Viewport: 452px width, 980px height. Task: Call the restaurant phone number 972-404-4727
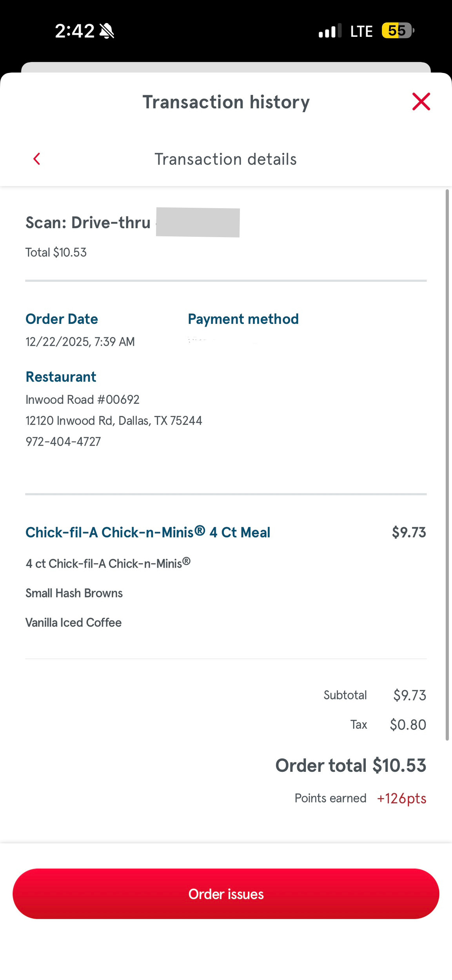click(x=63, y=441)
